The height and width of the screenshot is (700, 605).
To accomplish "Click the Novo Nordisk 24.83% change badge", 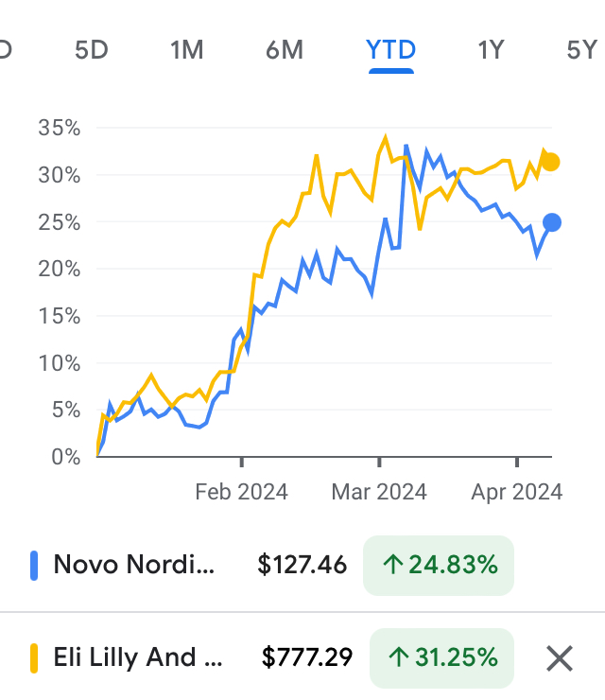I will click(439, 565).
